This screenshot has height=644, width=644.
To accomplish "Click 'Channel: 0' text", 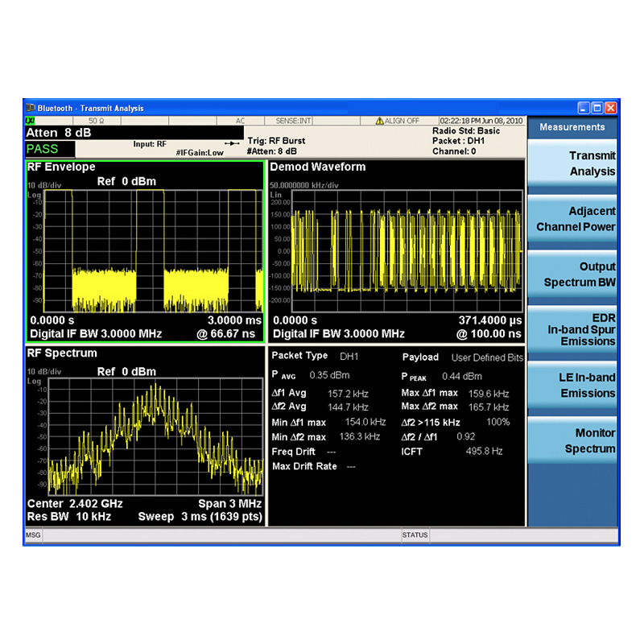I will click(454, 151).
